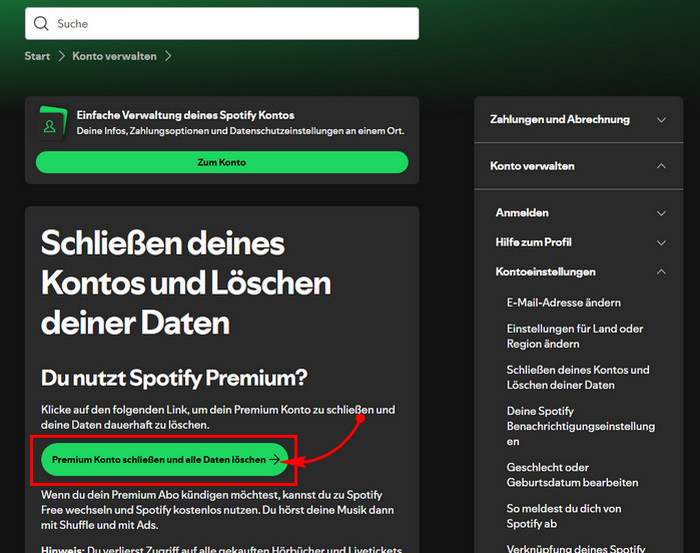Open Spotify Benachrichtigungseinstellungen link
The height and width of the screenshot is (553, 700).
[580, 426]
